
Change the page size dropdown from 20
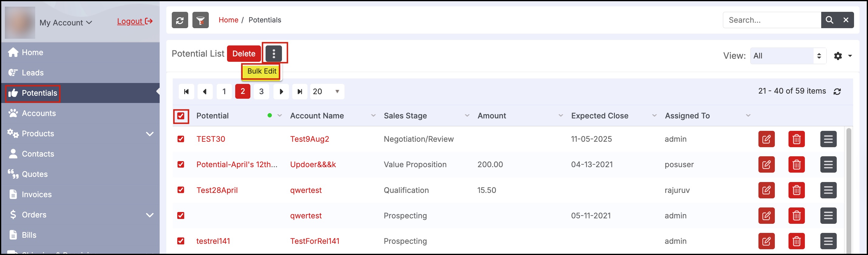pyautogui.click(x=327, y=91)
